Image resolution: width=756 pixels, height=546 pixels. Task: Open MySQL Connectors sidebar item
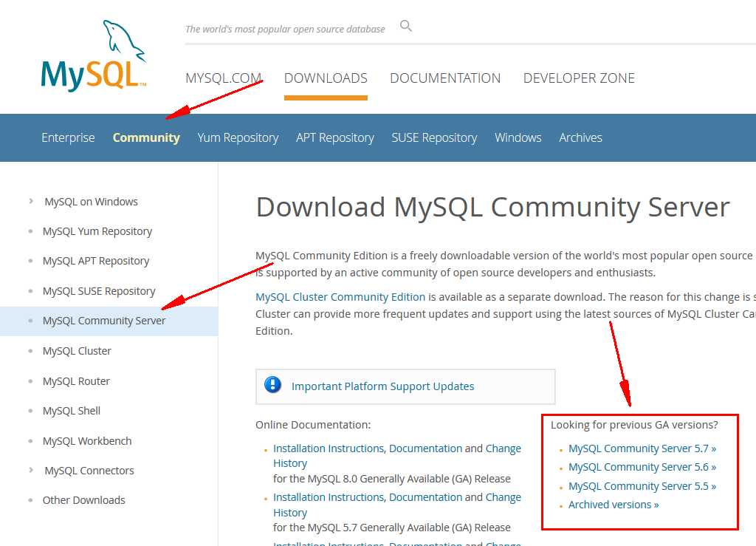click(89, 471)
